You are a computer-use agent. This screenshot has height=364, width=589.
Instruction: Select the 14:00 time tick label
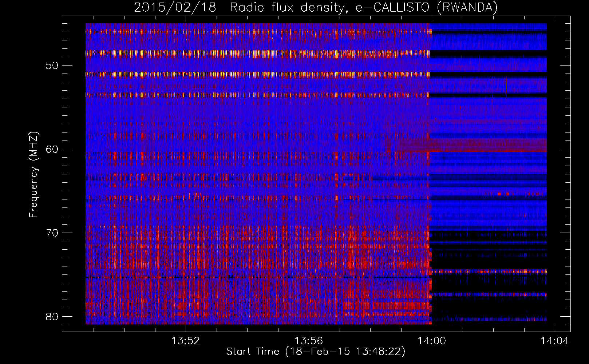(432, 341)
